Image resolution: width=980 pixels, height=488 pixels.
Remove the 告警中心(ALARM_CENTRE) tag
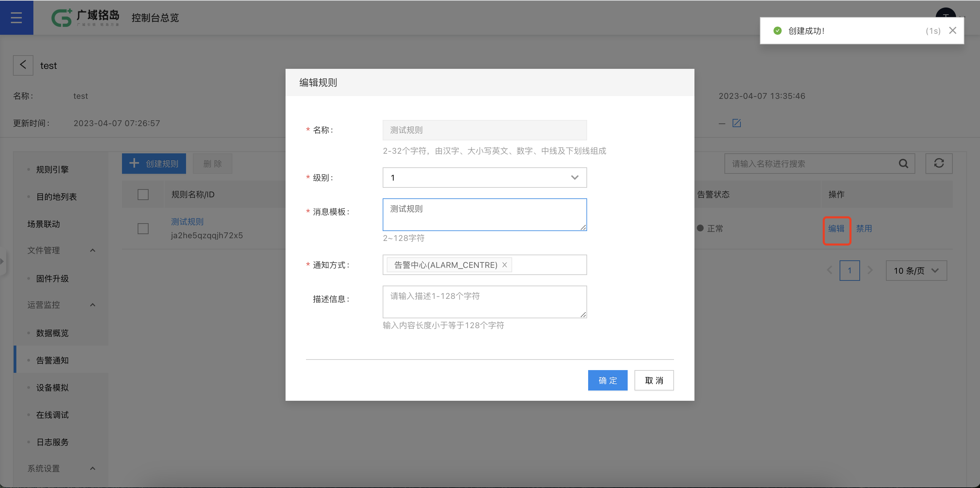point(504,265)
